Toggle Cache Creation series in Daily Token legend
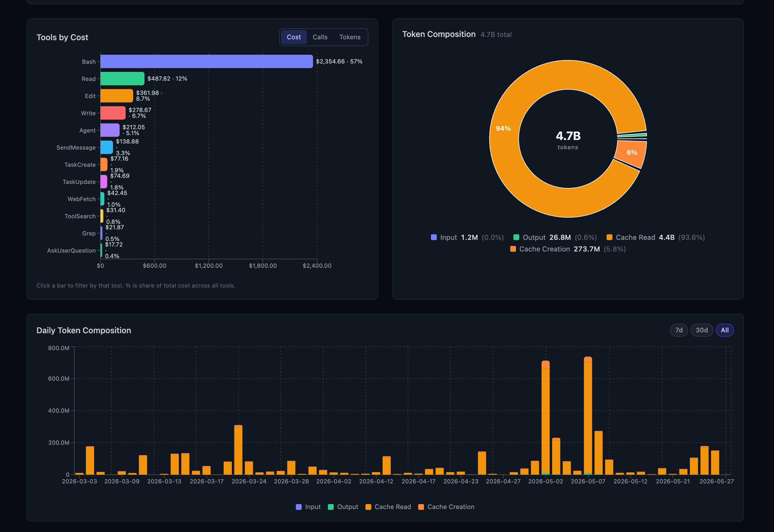The width and height of the screenshot is (774, 532). tap(446, 507)
